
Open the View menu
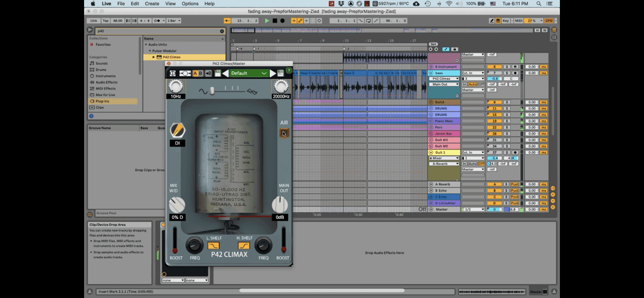tap(170, 4)
